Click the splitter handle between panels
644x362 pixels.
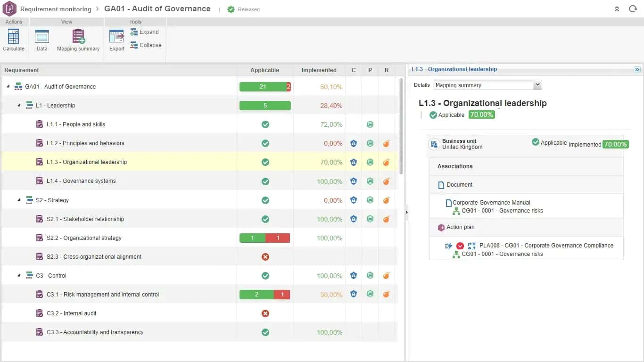tap(406, 213)
